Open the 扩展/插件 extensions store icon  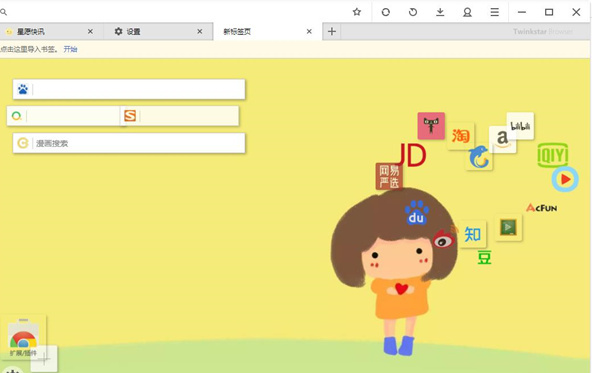[x=23, y=337]
